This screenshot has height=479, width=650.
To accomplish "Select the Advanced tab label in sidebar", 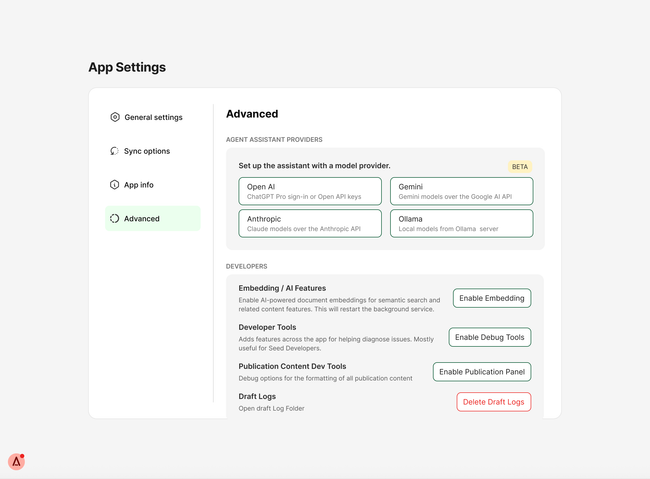I will [142, 219].
